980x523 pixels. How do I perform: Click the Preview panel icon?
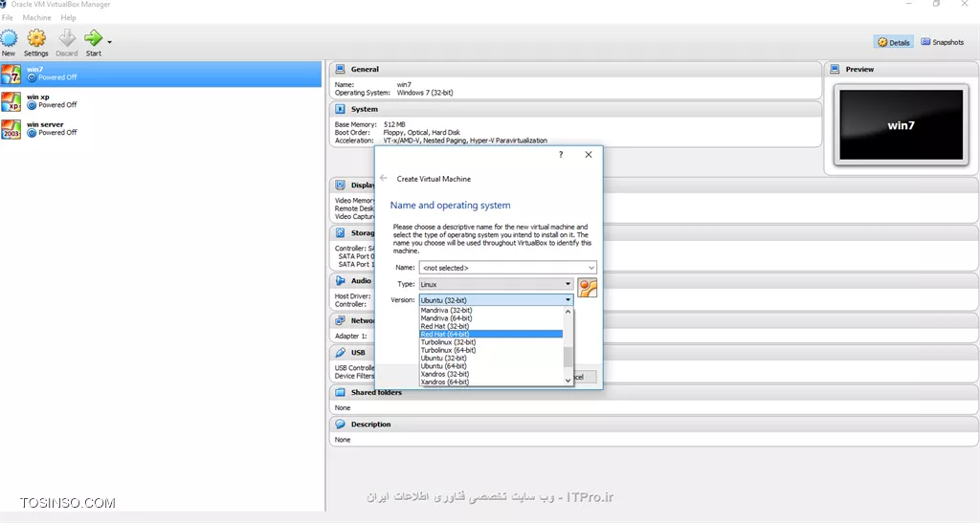click(x=835, y=69)
